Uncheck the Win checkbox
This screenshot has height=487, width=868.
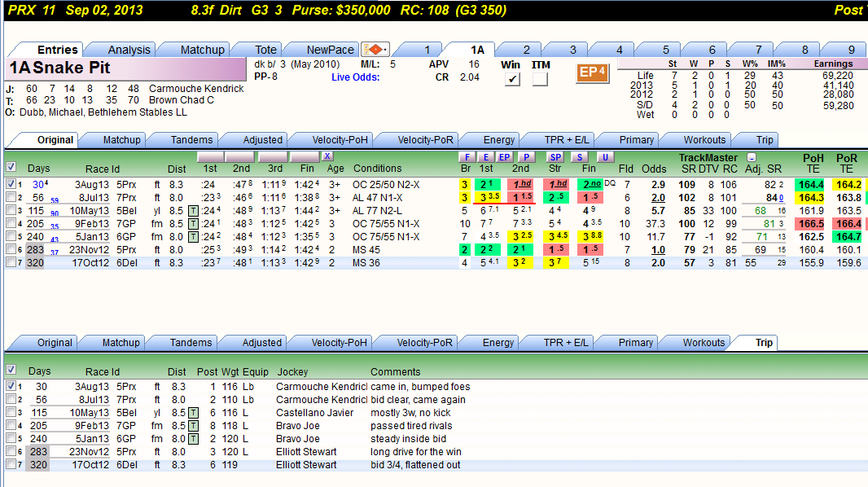pyautogui.click(x=513, y=79)
